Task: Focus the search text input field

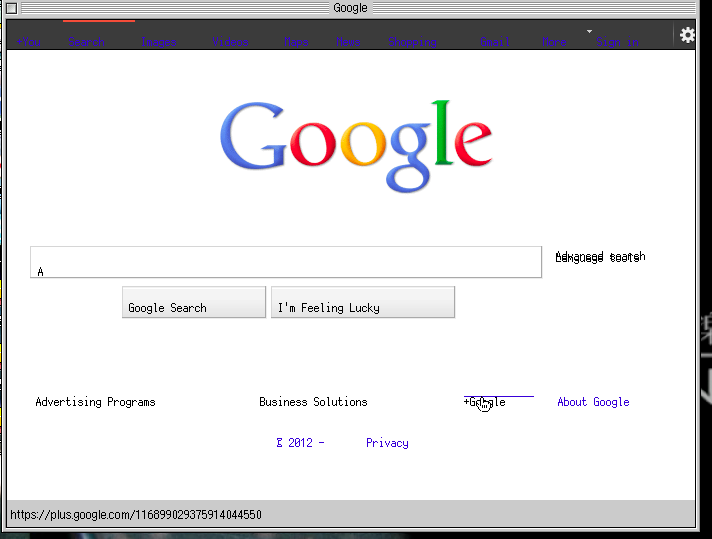Action: 286,262
